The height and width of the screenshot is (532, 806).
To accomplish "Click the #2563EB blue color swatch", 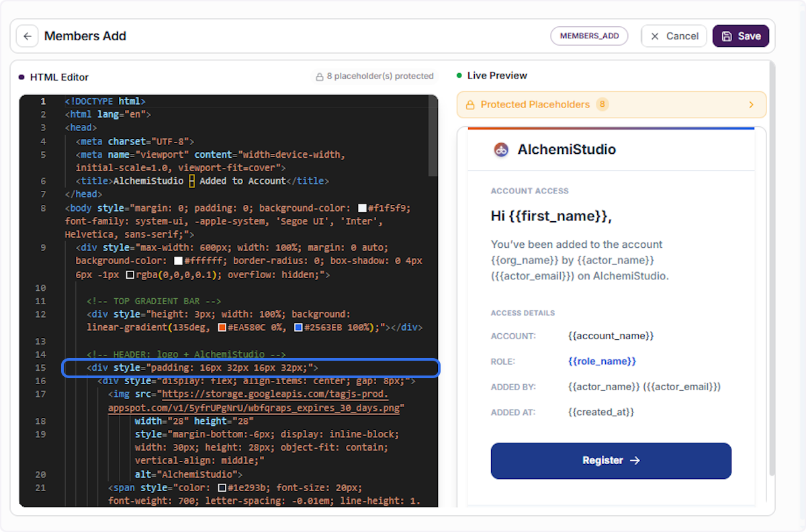I will point(298,328).
